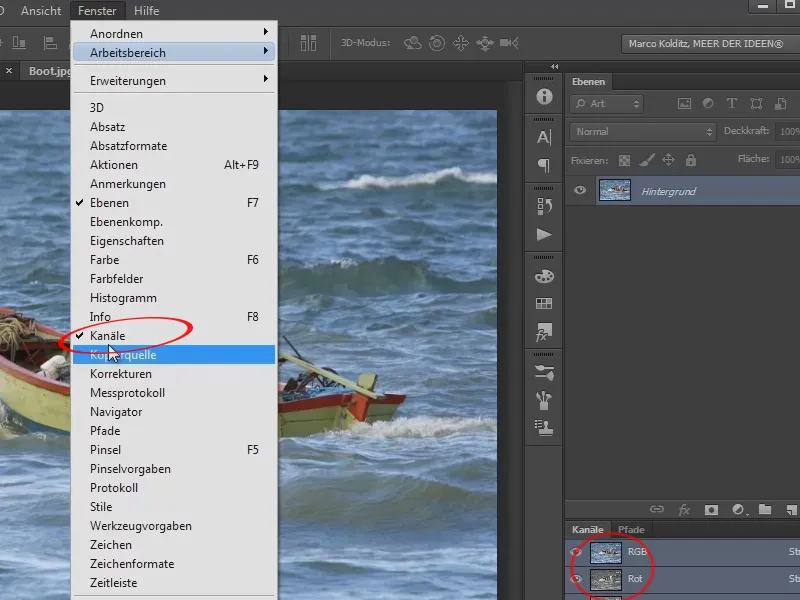
Task: Select Navigator menu entry
Action: click(174, 412)
